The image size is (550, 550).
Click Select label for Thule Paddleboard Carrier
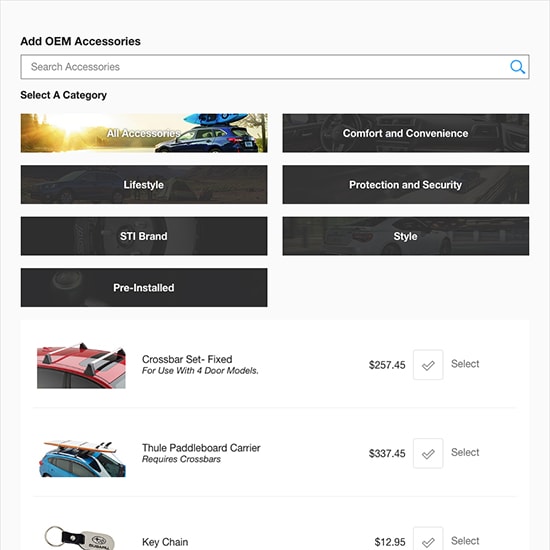[x=465, y=452]
